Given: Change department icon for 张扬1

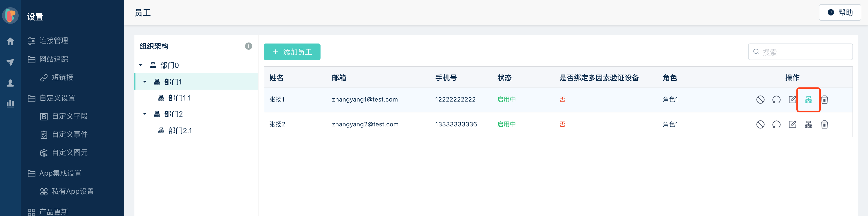Looking at the screenshot, I should click(x=808, y=99).
